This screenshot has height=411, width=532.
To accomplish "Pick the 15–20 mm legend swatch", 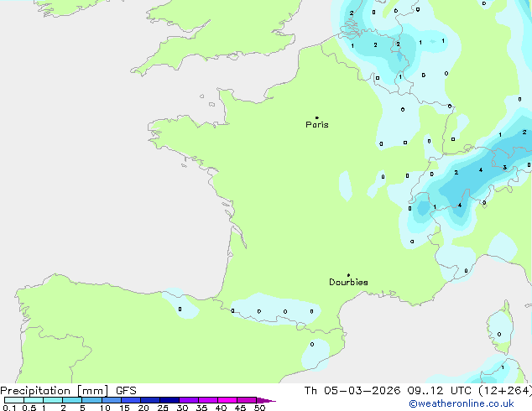I will (x=131, y=400).
